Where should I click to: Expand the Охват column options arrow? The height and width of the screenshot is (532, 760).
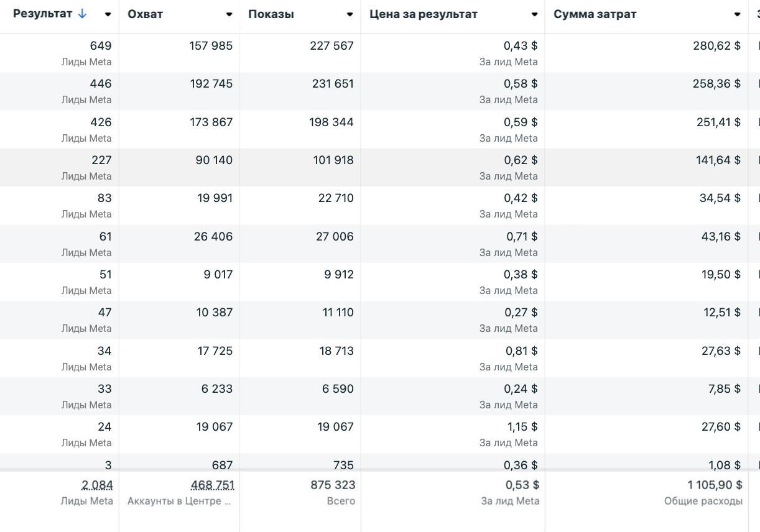point(229,14)
